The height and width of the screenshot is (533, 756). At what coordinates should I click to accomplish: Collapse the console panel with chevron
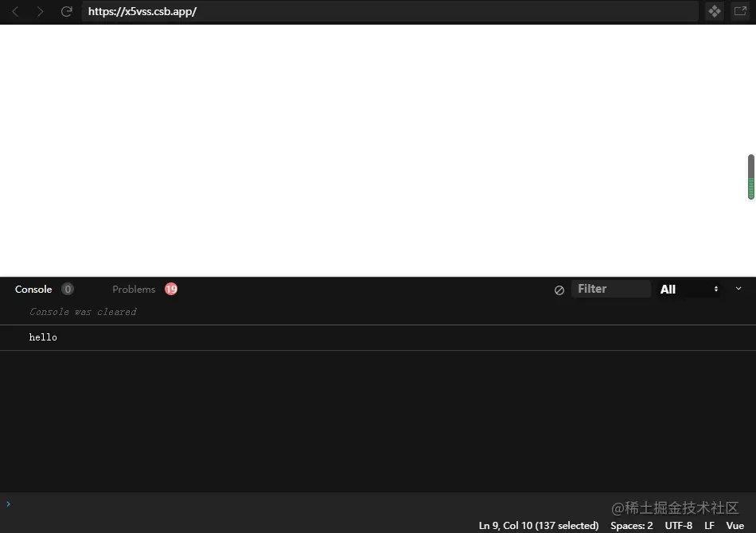coord(738,289)
